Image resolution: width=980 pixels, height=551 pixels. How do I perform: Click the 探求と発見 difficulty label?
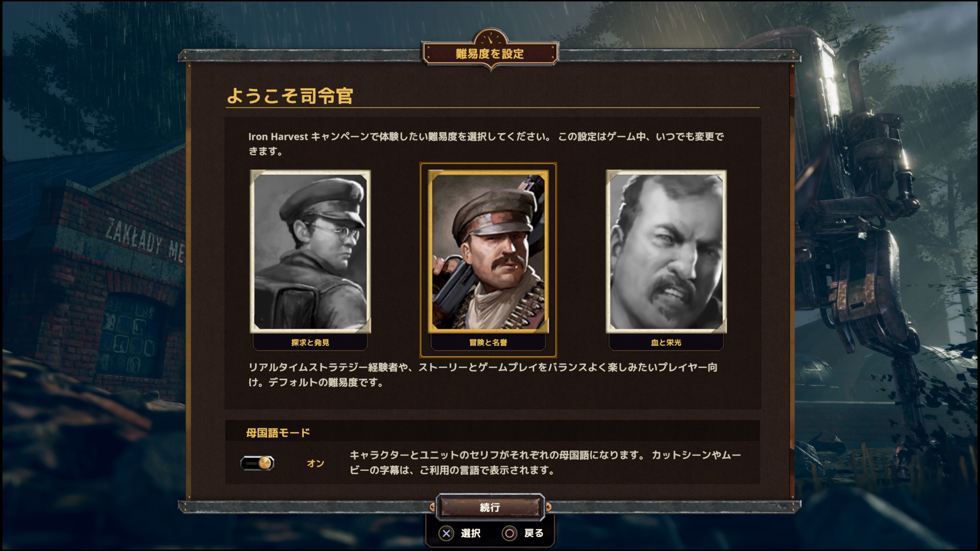click(310, 342)
